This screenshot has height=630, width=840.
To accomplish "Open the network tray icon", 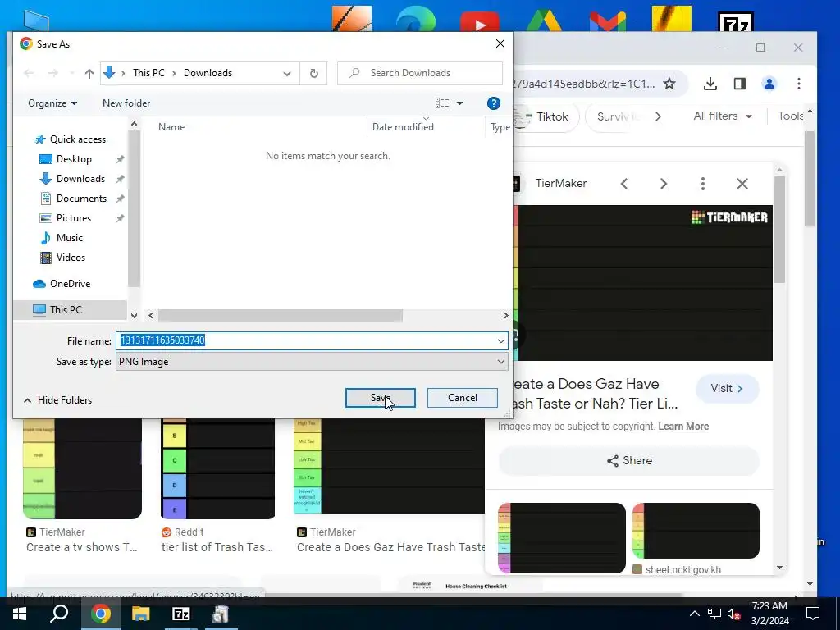I will pos(714,614).
